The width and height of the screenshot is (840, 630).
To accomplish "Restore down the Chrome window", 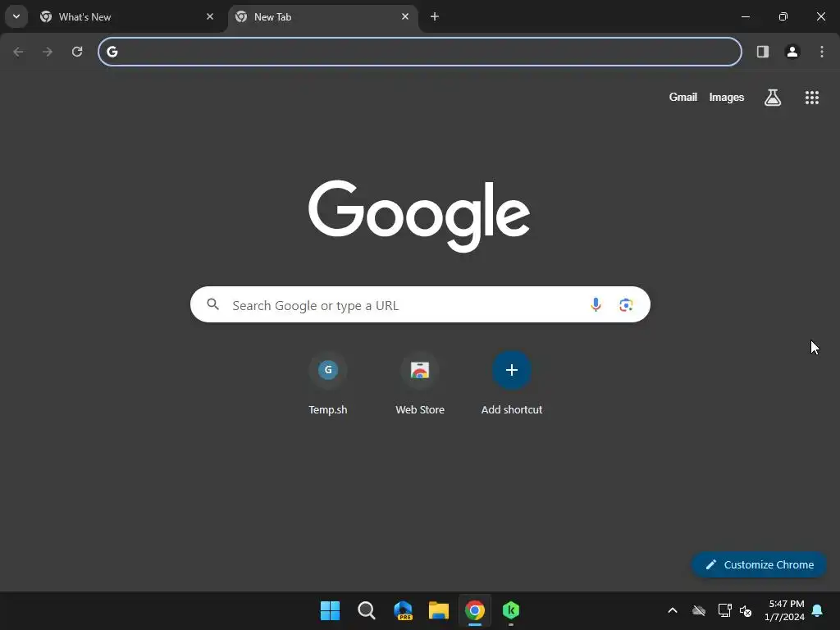I will (x=783, y=16).
